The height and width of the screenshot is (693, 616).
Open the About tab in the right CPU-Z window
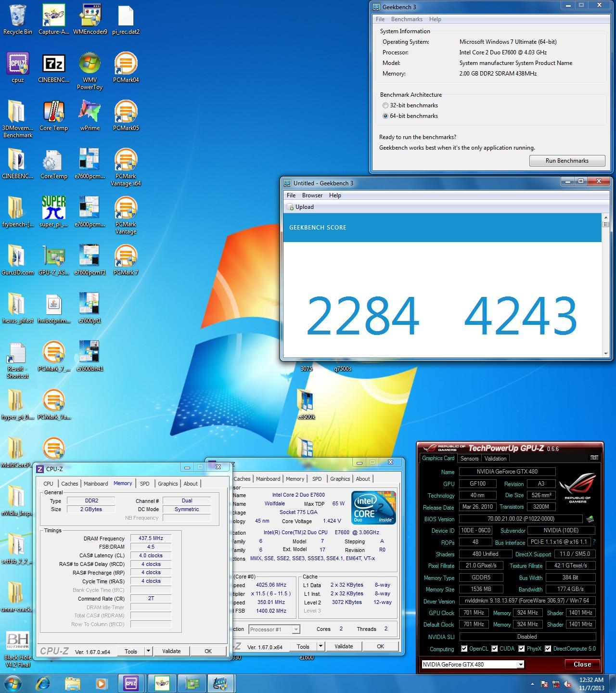point(363,479)
